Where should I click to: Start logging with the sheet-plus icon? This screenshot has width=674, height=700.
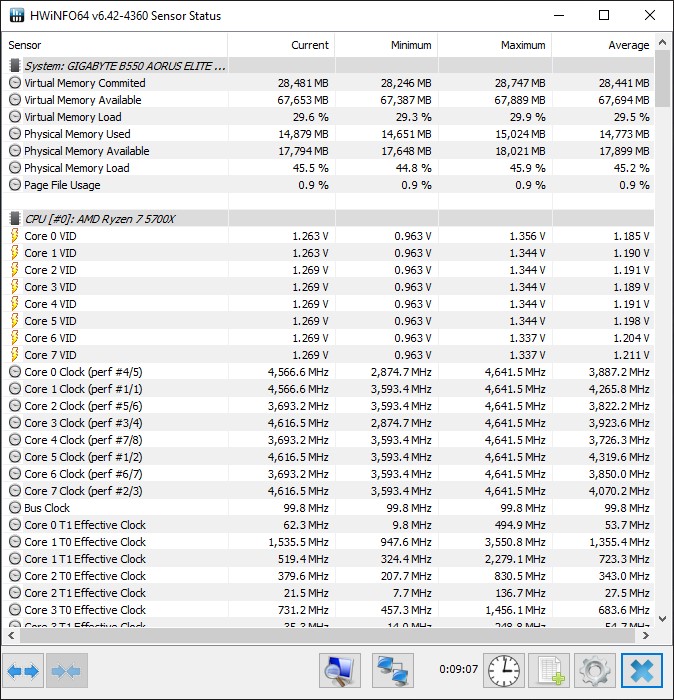click(x=549, y=671)
